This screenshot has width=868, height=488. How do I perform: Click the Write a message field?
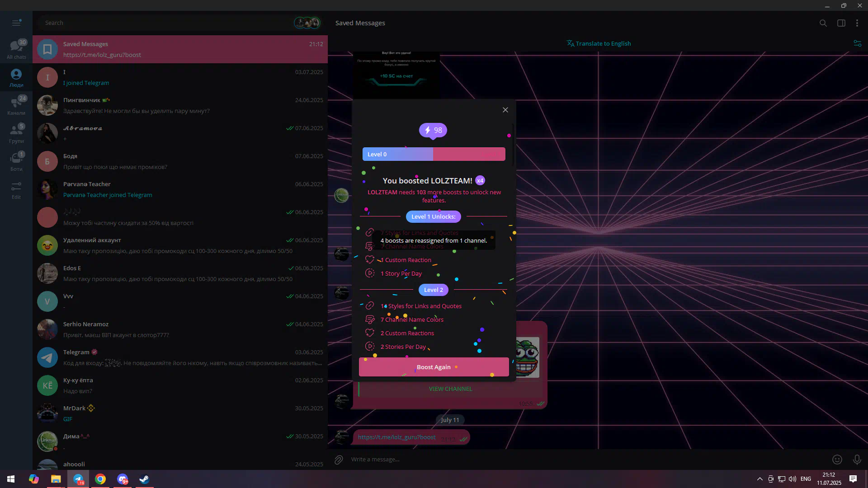588,460
